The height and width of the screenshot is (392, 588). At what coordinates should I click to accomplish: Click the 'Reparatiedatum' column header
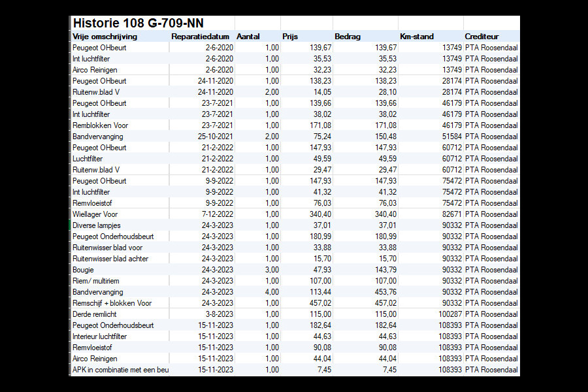[200, 37]
